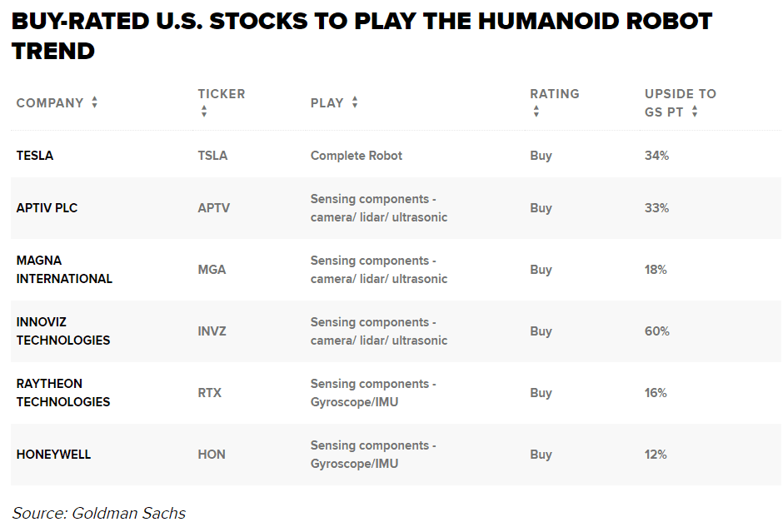Click Complete Robot play description
This screenshot has width=783, height=532.
(356, 156)
